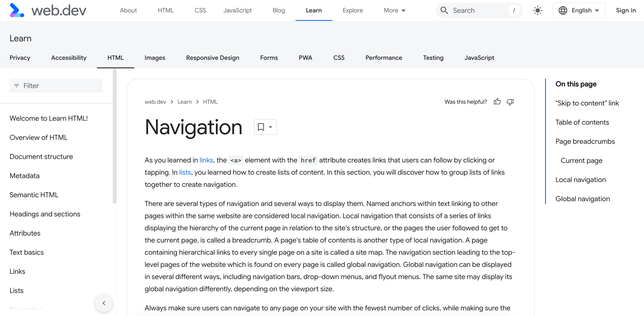This screenshot has height=316, width=644.
Task: Collapse the left sidebar panel
Action: (x=104, y=303)
